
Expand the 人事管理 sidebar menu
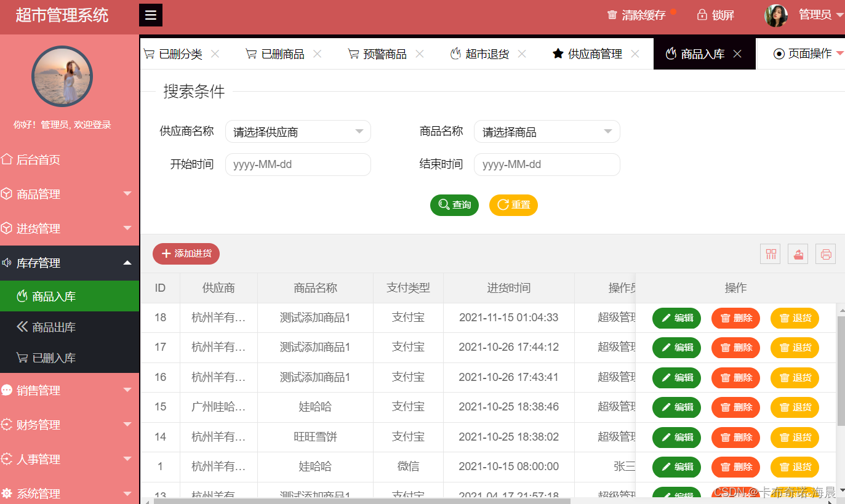click(x=70, y=459)
